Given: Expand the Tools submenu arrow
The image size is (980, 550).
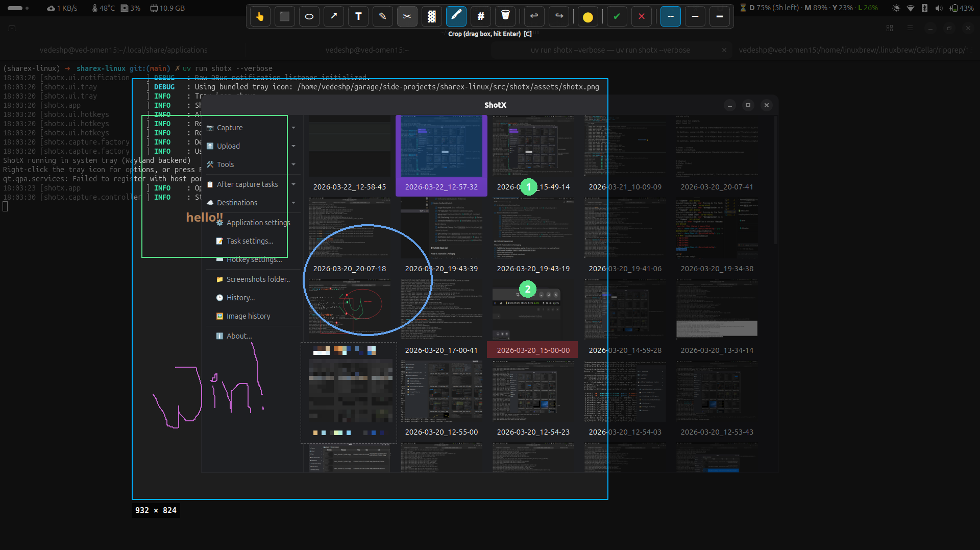Looking at the screenshot, I should 293,164.
